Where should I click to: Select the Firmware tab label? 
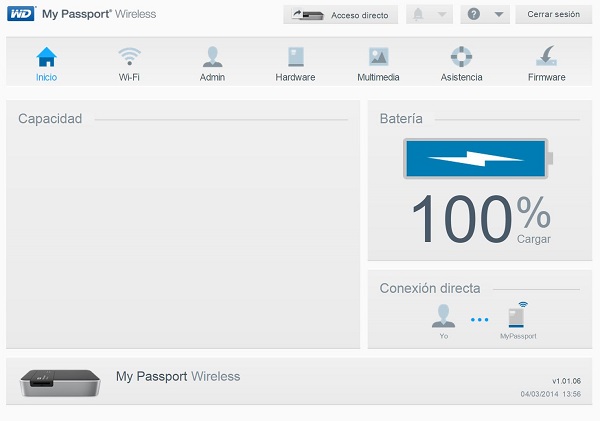coord(546,77)
